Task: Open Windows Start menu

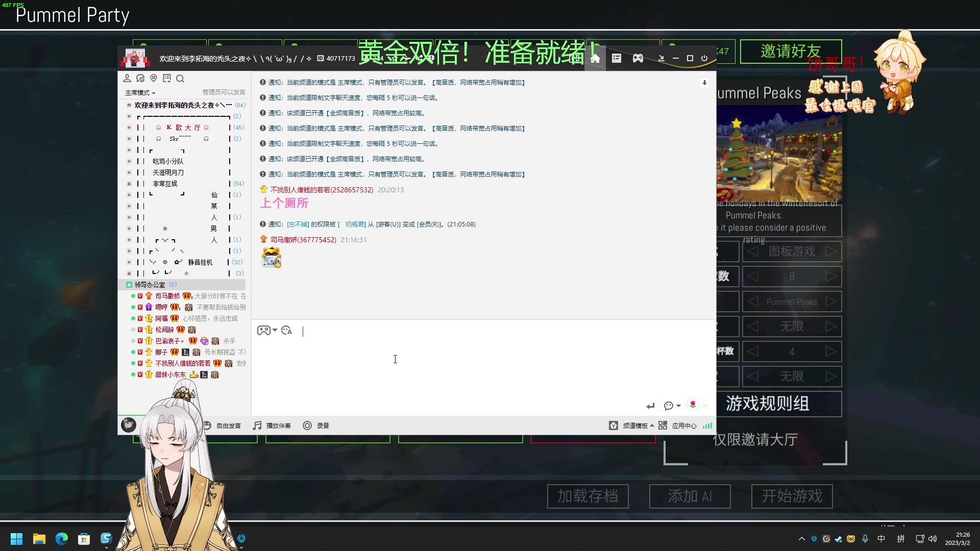Action: (x=16, y=539)
